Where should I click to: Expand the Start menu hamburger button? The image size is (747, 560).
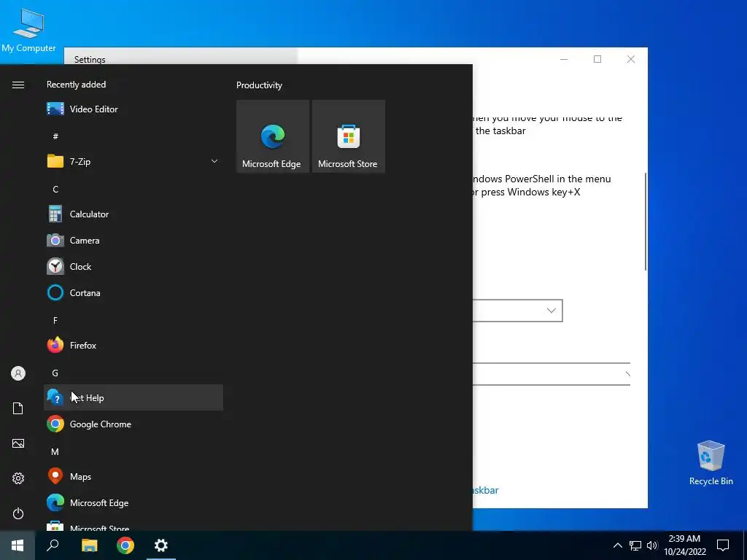tap(18, 85)
